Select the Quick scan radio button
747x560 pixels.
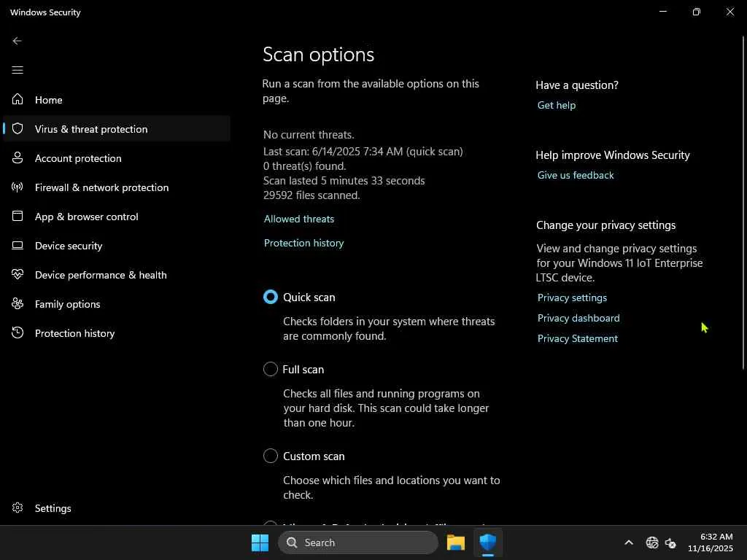tap(271, 297)
